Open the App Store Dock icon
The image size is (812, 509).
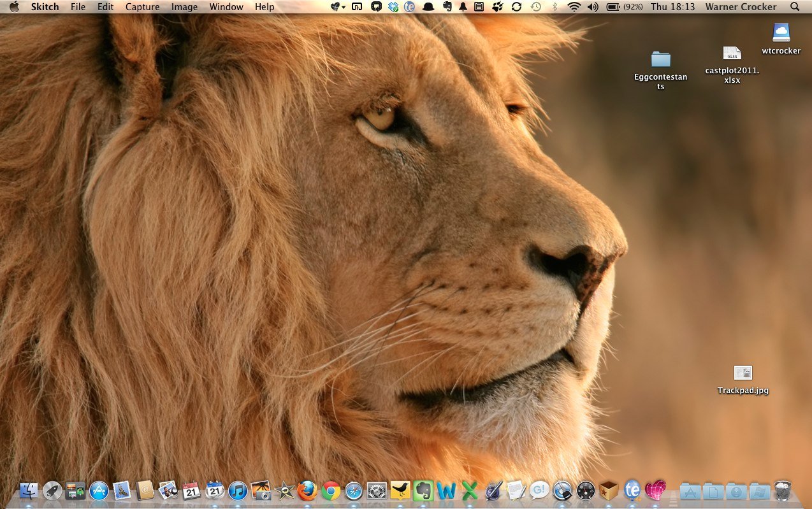coord(99,491)
